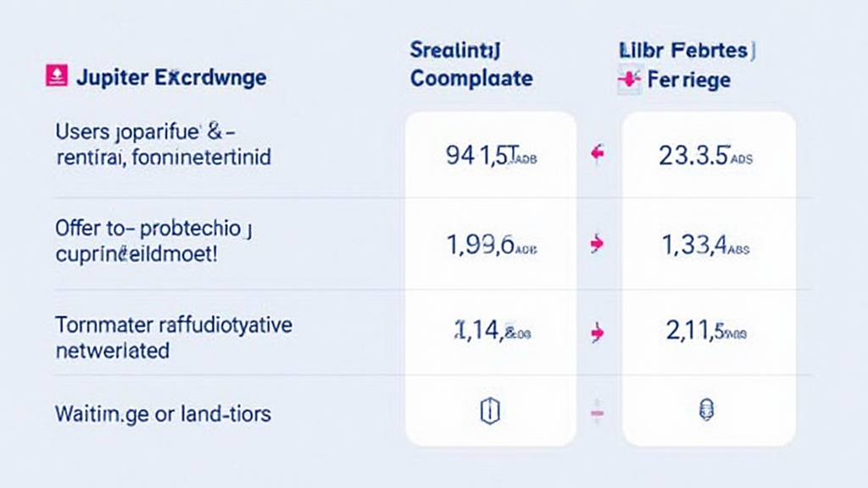Click the 941,5T value in the first column
Viewport: 868px width, 488px height.
tap(492, 154)
